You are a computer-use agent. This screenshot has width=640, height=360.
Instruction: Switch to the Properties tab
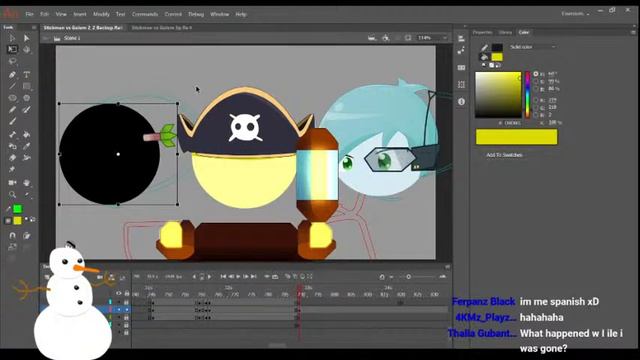click(x=482, y=32)
